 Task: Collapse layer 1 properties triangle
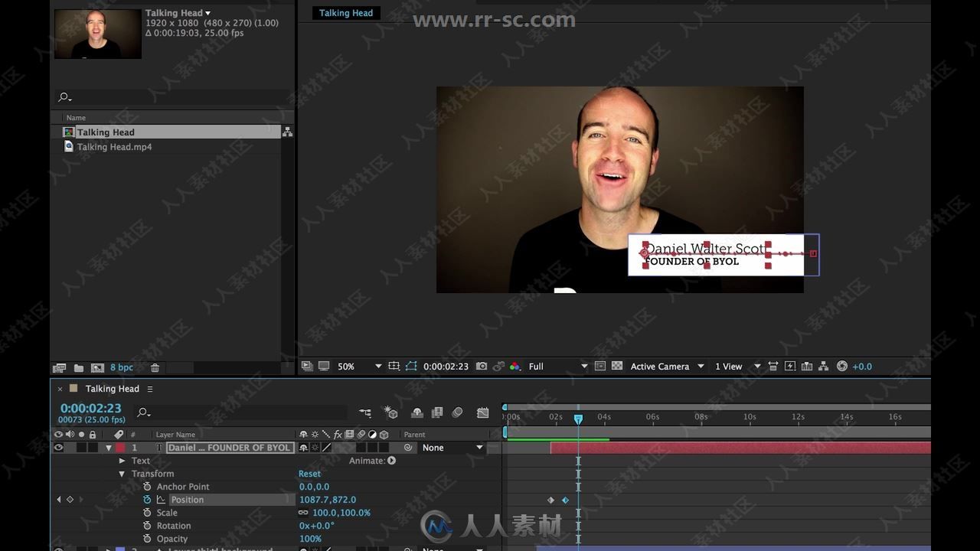(108, 448)
